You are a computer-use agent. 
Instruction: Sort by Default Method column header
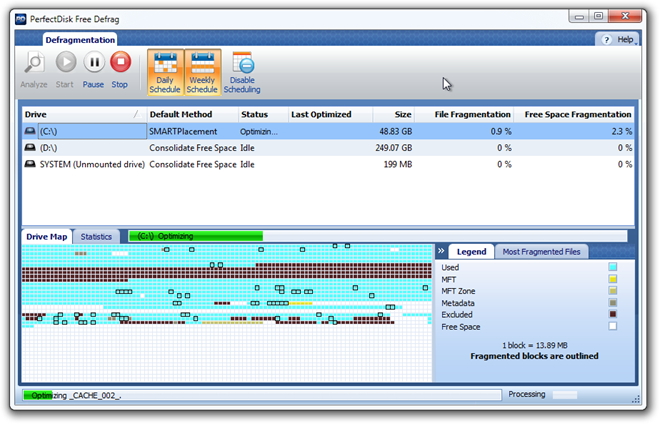pos(193,115)
